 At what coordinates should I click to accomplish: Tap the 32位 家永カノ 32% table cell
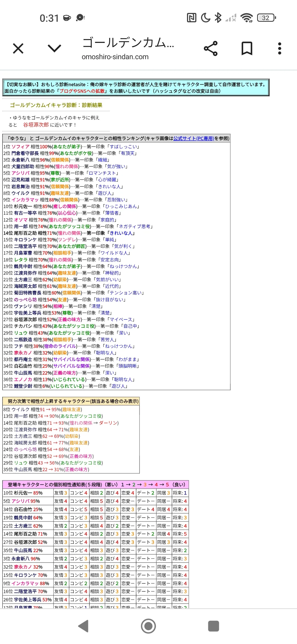point(28,567)
